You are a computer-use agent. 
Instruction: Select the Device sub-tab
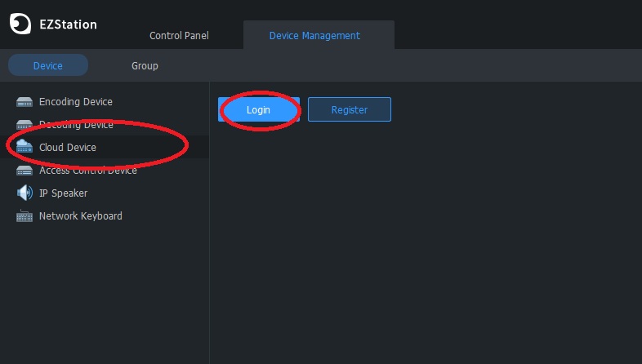tap(48, 66)
